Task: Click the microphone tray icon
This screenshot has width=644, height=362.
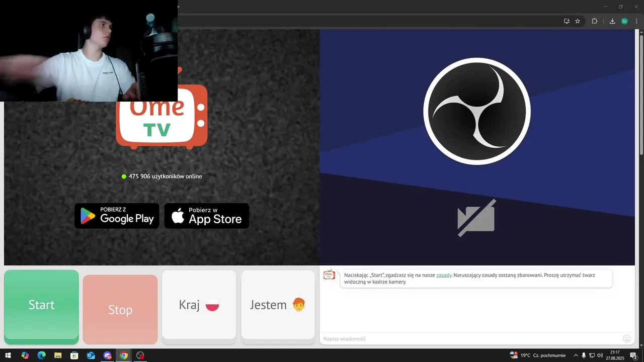Action: click(x=584, y=355)
